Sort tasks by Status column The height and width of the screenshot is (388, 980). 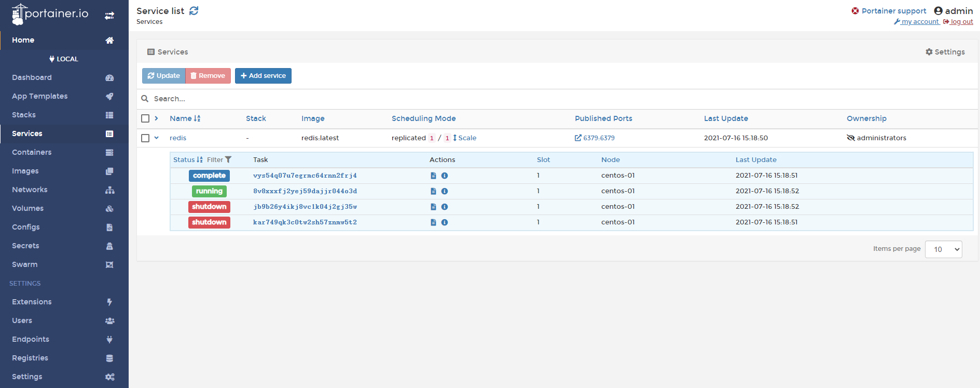[188, 159]
